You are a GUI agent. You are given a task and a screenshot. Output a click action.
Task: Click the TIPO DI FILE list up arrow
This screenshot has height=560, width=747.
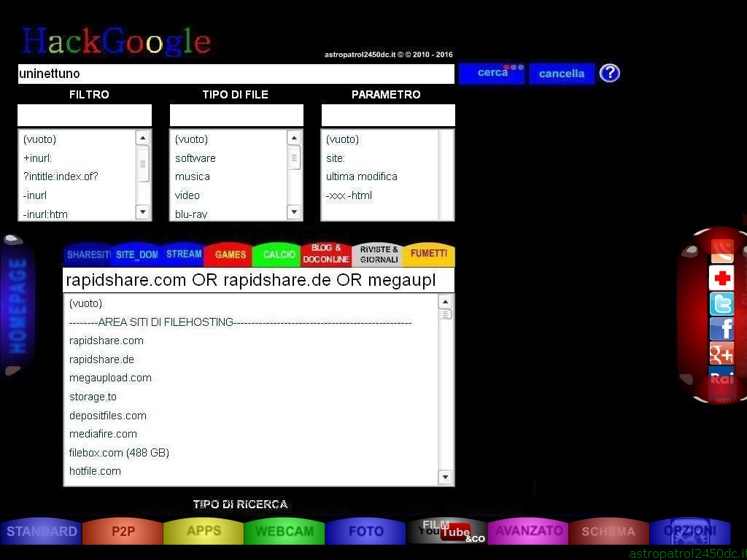(295, 138)
